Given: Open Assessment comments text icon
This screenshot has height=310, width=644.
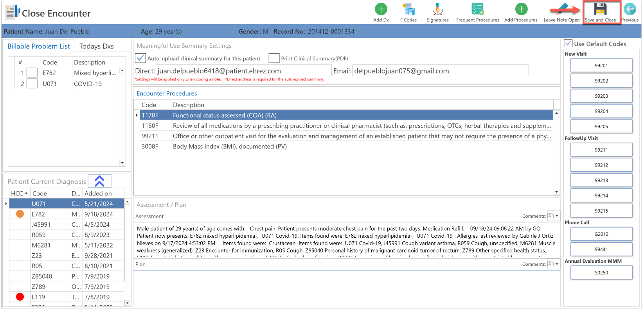Looking at the screenshot, I should pos(550,216).
